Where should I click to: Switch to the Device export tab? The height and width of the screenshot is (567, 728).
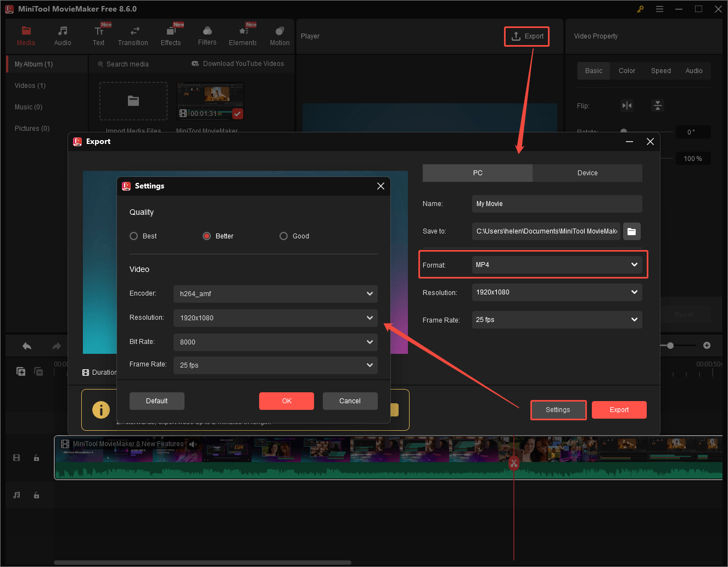click(587, 173)
